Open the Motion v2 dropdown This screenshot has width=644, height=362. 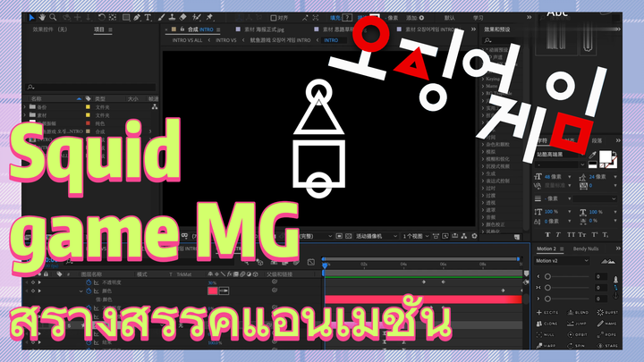coord(563,261)
